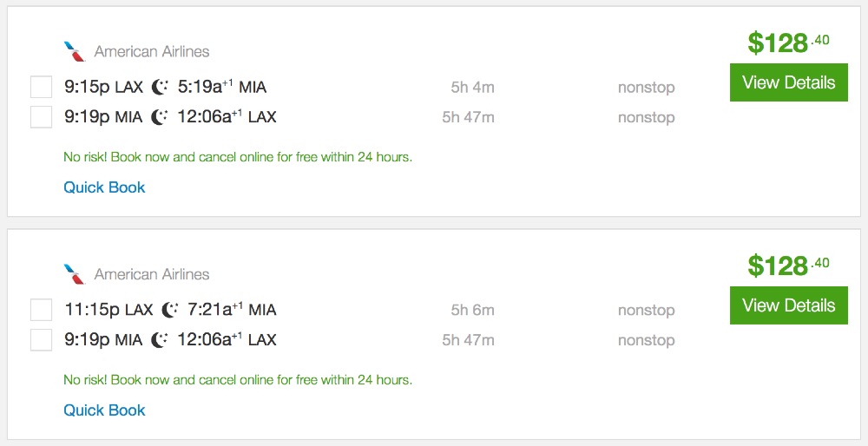Click the moon icon on second itinerary's 9:19p MIA return
This screenshot has height=446, width=868.
[160, 340]
